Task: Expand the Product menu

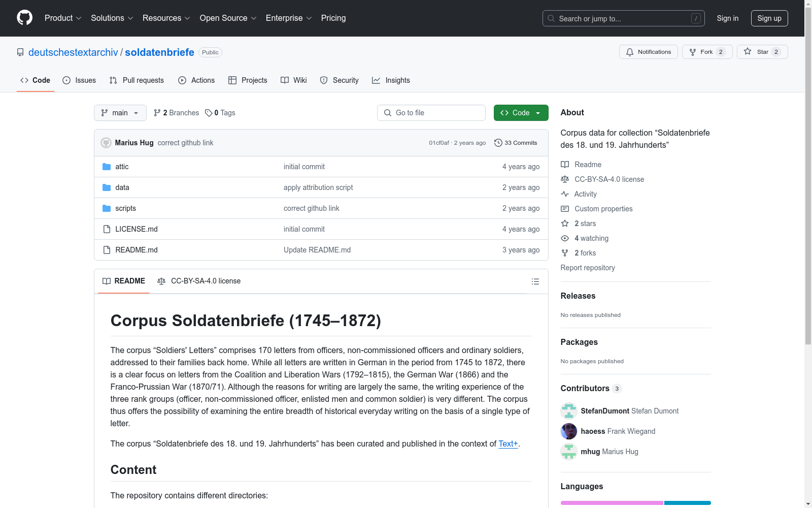Action: pos(63,18)
